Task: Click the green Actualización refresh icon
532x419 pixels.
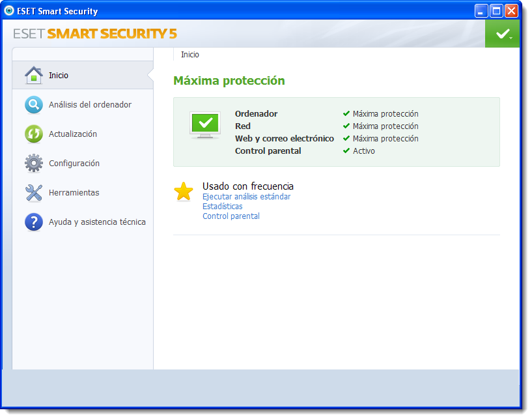Action: pyautogui.click(x=34, y=134)
